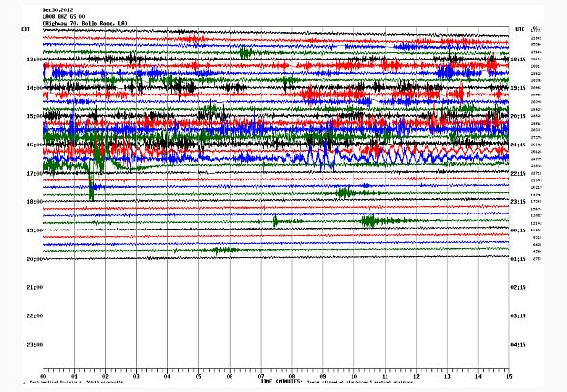This screenshot has width=567, height=392.
Task: Click the 04:15 UTC time label
Action: pyautogui.click(x=519, y=344)
